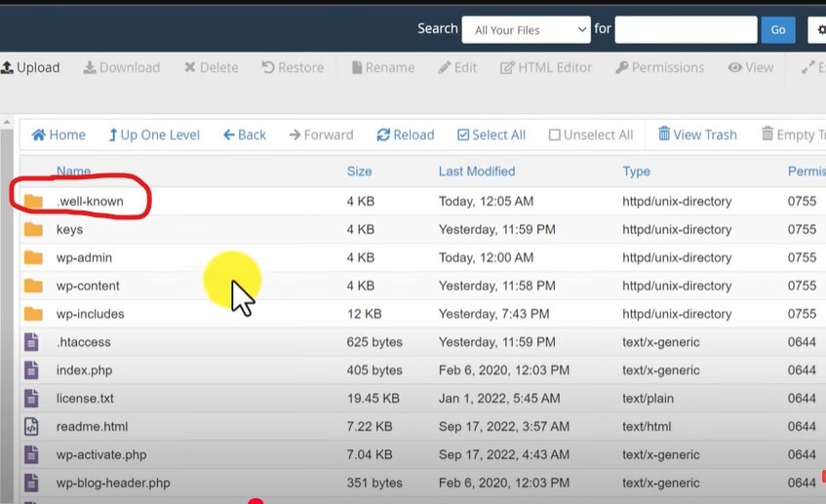Image resolution: width=826 pixels, height=504 pixels.
Task: Go to Home directory
Action: 59,135
